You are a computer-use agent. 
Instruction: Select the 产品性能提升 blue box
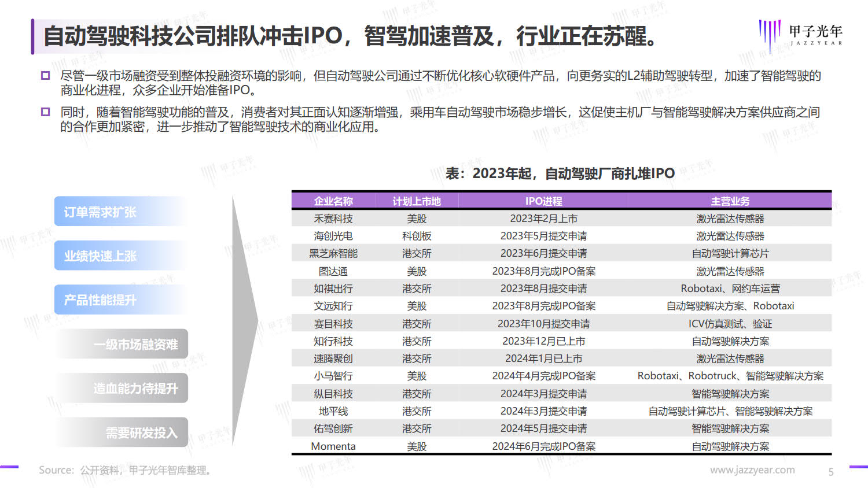point(122,300)
